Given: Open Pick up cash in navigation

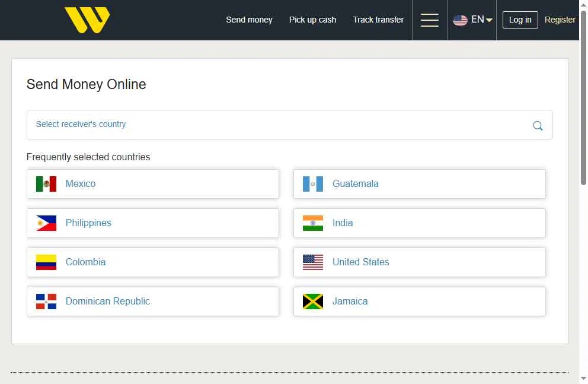Looking at the screenshot, I should click(x=312, y=20).
